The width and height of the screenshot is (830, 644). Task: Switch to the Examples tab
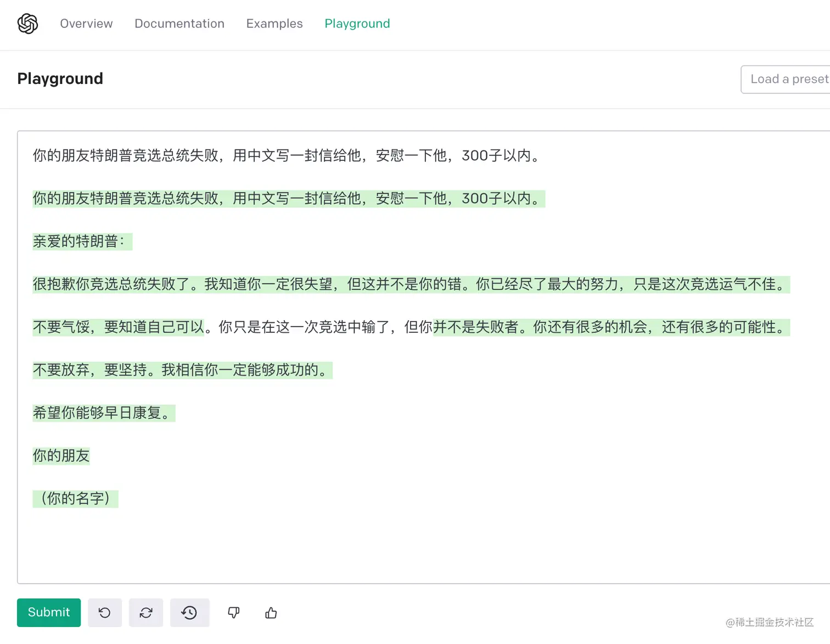[274, 24]
